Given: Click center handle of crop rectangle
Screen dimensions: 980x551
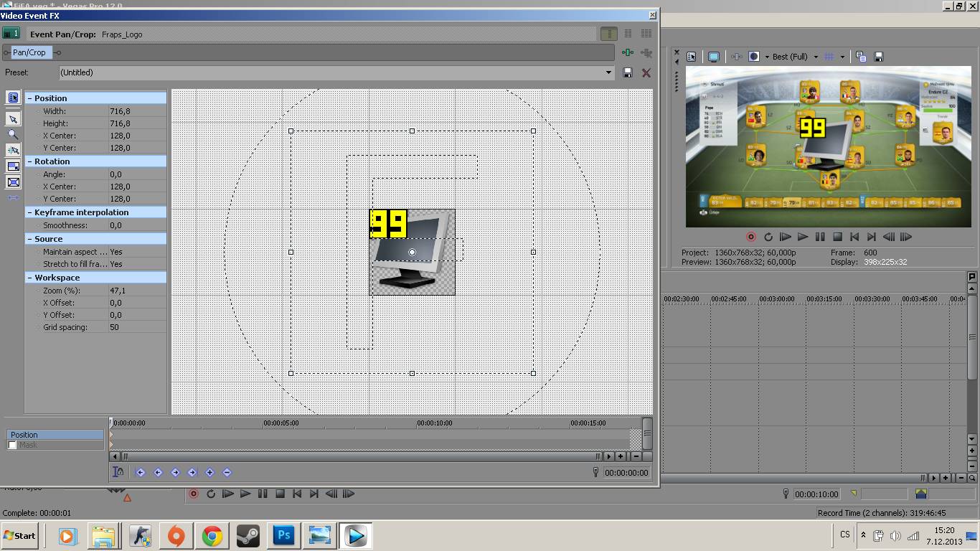Looking at the screenshot, I should click(x=412, y=252).
